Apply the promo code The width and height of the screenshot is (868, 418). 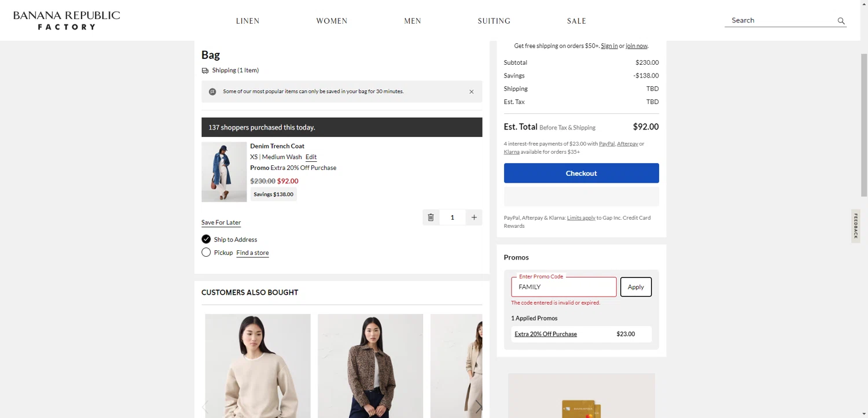tap(636, 287)
